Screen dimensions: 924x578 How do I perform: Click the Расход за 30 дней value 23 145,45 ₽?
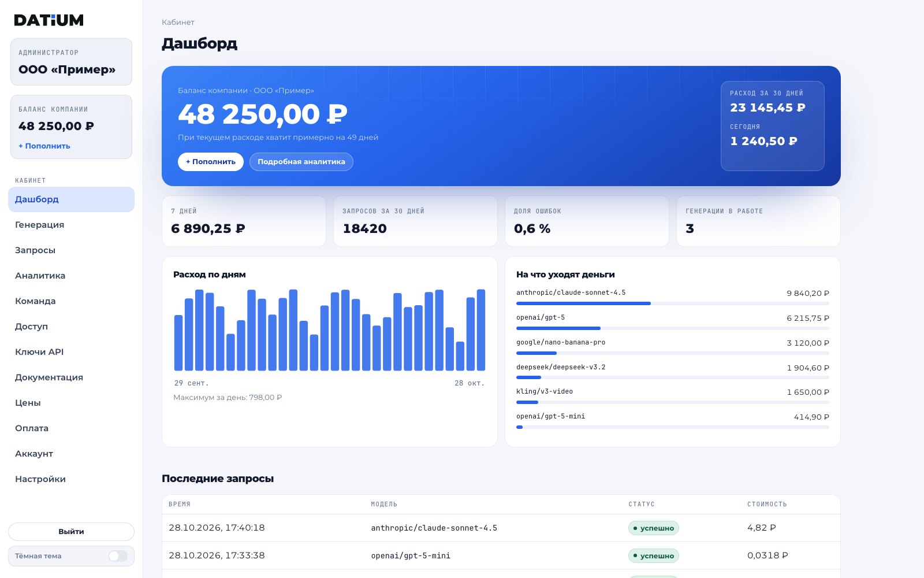tap(767, 108)
